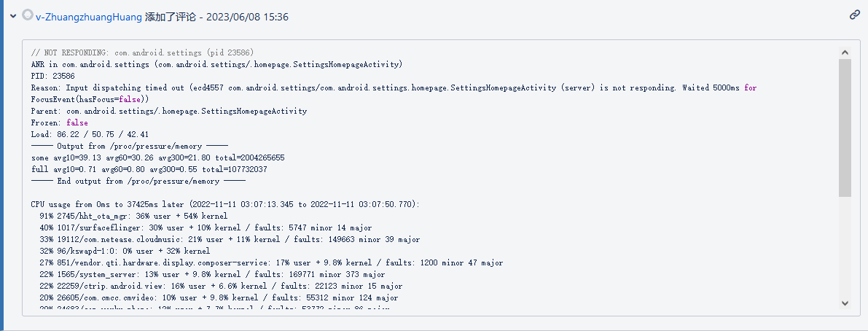868x331 pixels.
Task: Click the com.netease.cloudmusic usage line
Action: (230, 239)
